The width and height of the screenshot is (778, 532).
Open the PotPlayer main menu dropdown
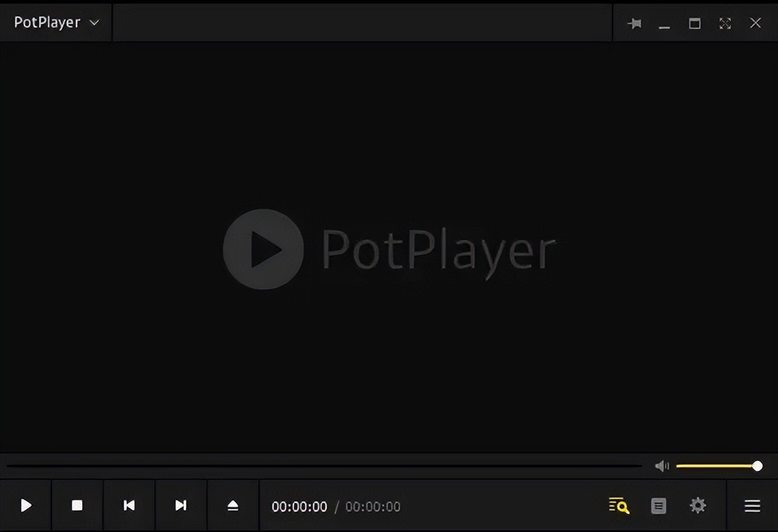click(x=56, y=23)
